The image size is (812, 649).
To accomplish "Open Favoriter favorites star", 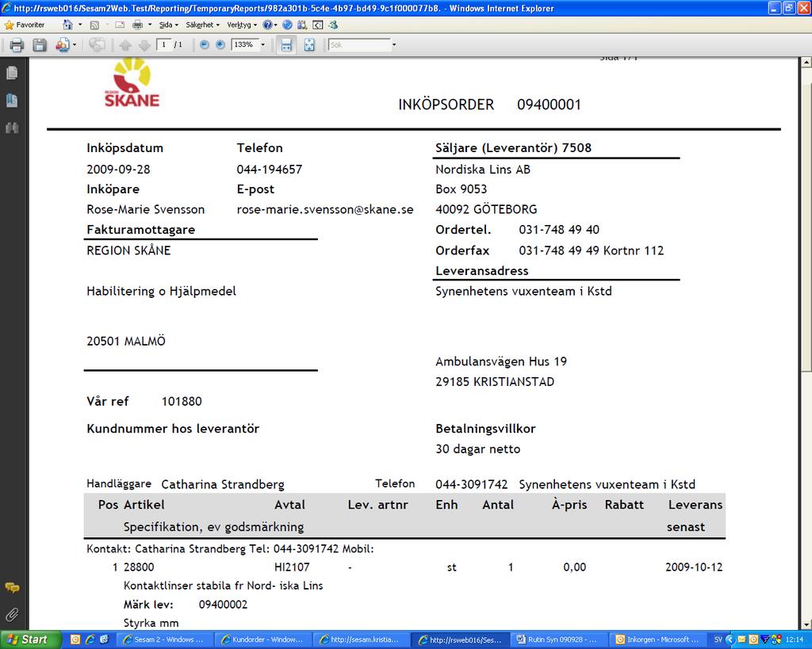I will [25, 25].
